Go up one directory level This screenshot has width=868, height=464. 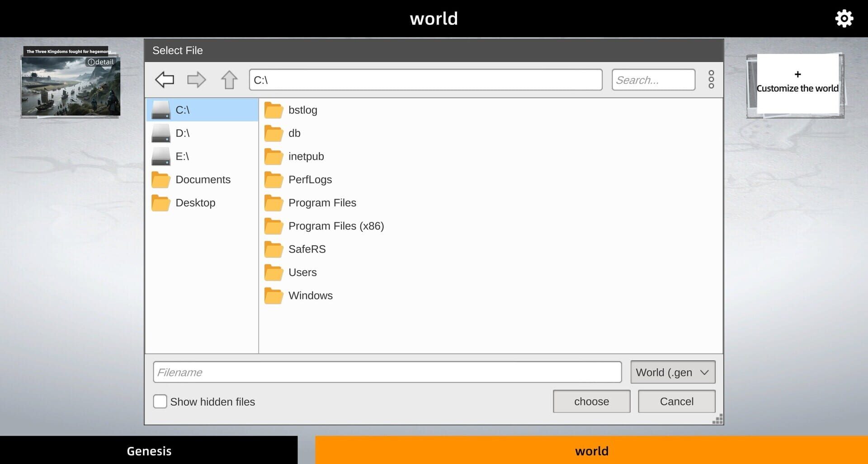click(x=229, y=80)
